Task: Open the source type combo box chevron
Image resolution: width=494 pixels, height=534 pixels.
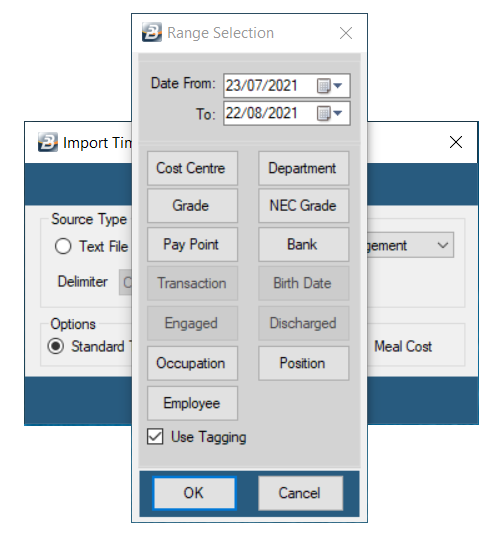Action: (x=443, y=245)
